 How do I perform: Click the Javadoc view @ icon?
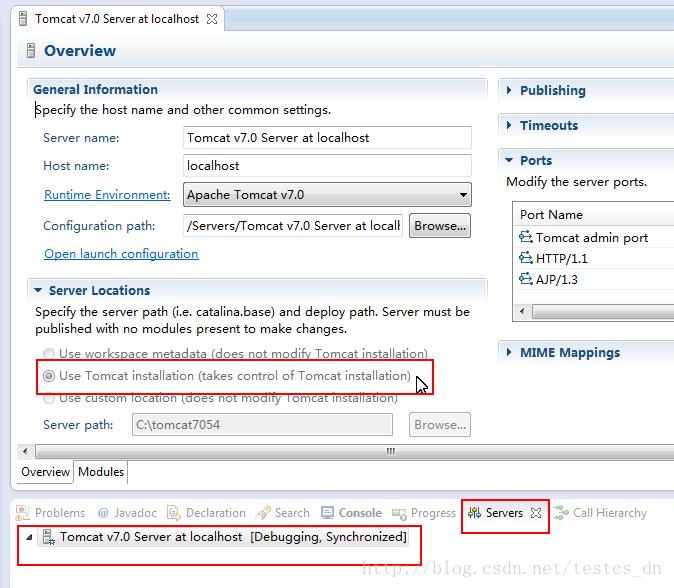(103, 513)
